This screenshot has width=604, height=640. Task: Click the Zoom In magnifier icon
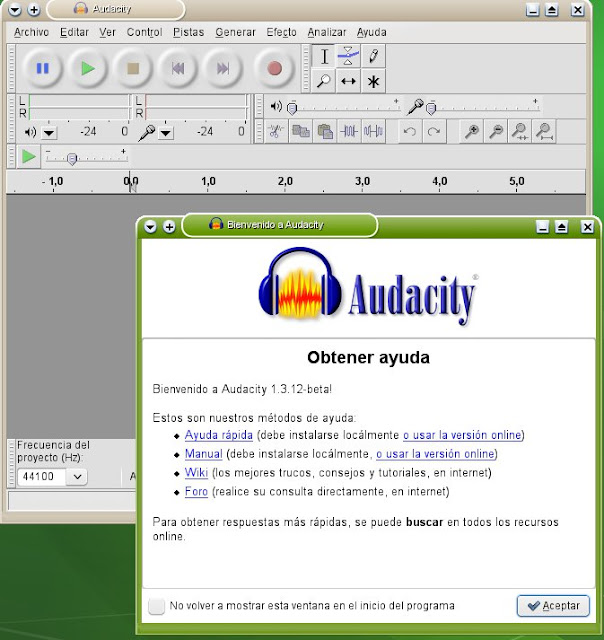471,131
